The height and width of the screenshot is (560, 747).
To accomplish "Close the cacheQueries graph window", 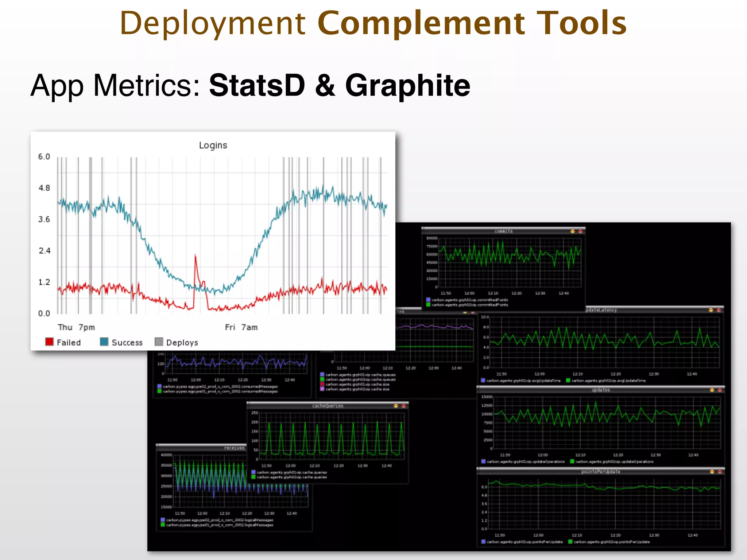I will click(404, 406).
